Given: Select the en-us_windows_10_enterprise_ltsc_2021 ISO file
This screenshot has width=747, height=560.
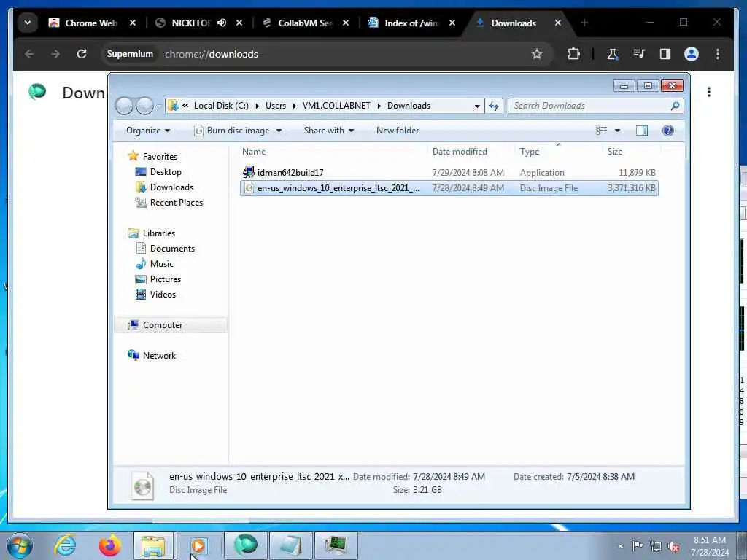Looking at the screenshot, I should point(449,188).
